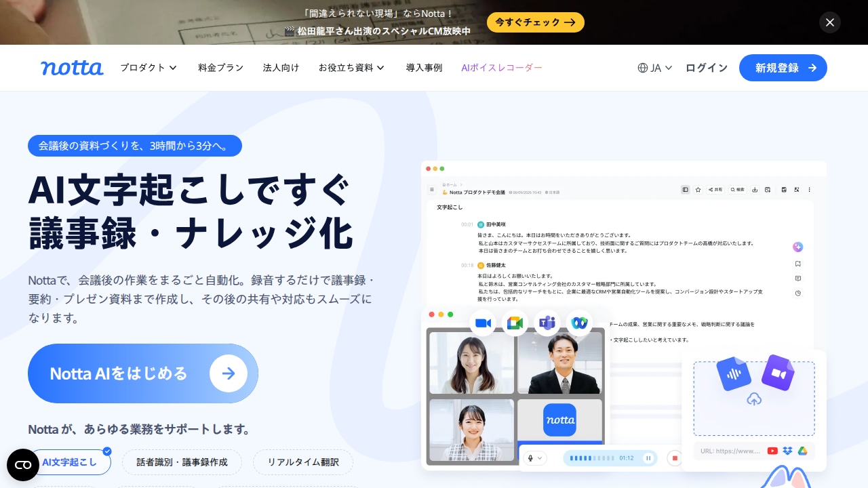Click the Microsoft Teams icon
Viewport: 868px width, 488px height.
pyautogui.click(x=547, y=323)
